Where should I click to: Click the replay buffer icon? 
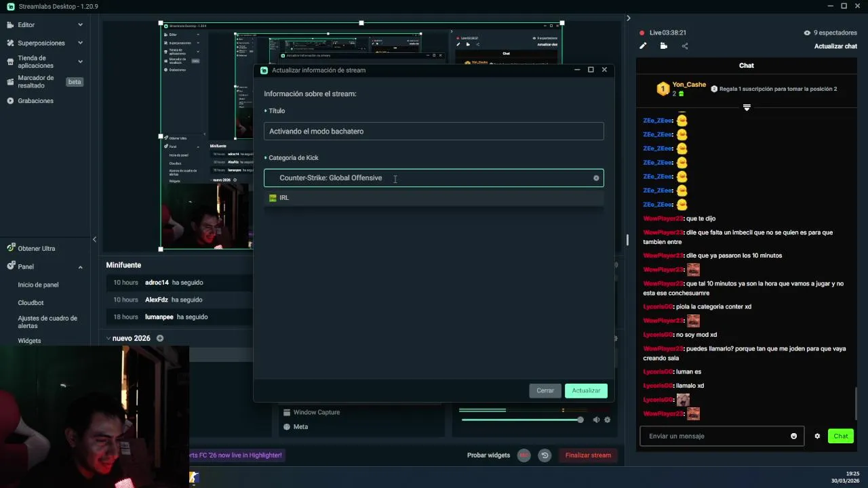545,455
